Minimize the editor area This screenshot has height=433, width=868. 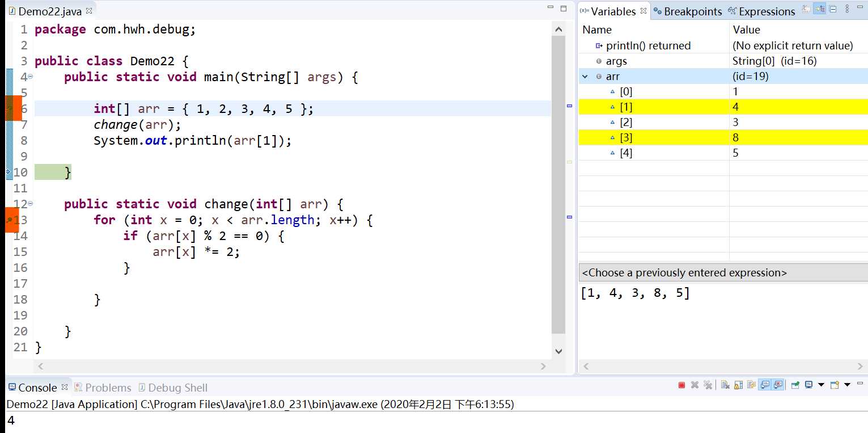pos(551,8)
